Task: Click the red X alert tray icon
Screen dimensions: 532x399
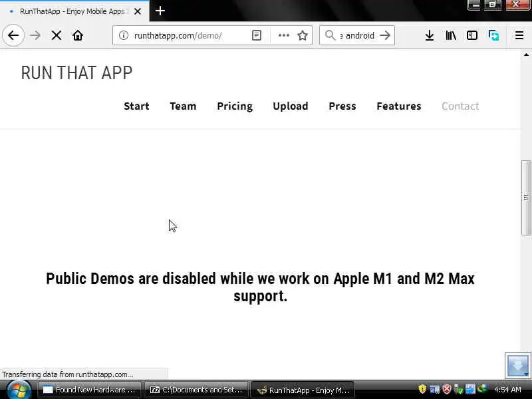Action: (x=446, y=389)
